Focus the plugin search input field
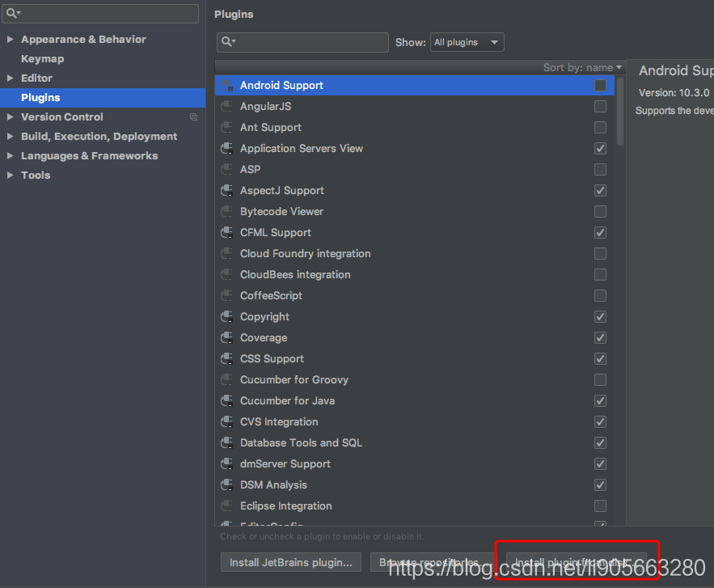This screenshot has height=588, width=714. click(302, 42)
